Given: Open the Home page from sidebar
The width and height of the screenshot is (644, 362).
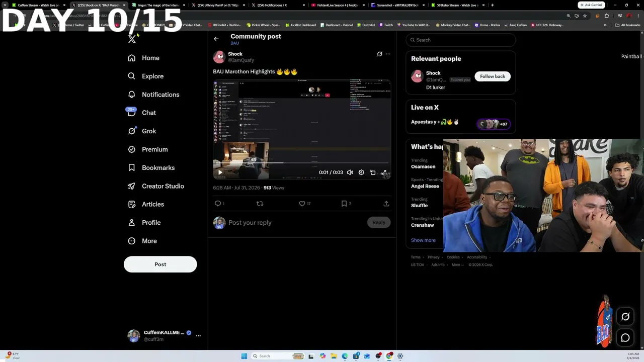Looking at the screenshot, I should pos(143,58).
